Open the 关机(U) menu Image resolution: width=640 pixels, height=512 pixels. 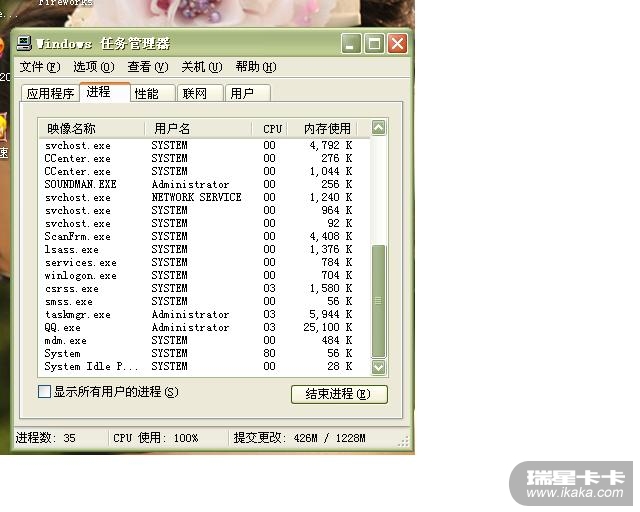[202, 67]
